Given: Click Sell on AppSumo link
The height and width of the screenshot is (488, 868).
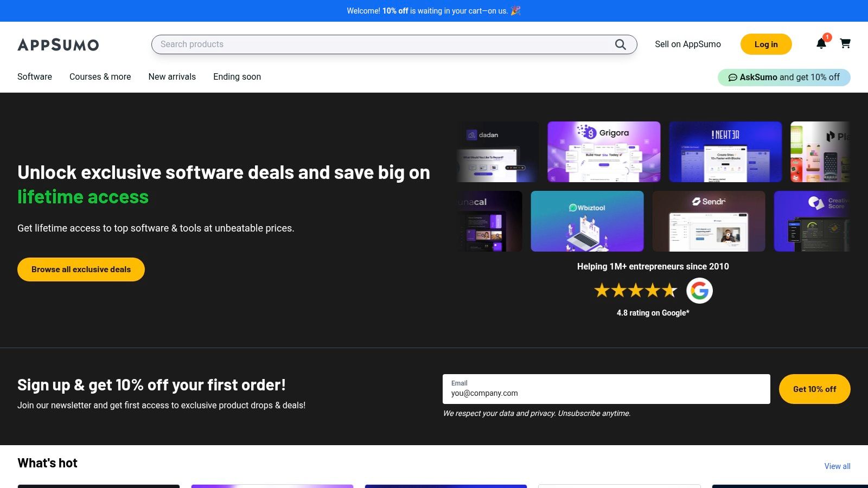Looking at the screenshot, I should 688,44.
